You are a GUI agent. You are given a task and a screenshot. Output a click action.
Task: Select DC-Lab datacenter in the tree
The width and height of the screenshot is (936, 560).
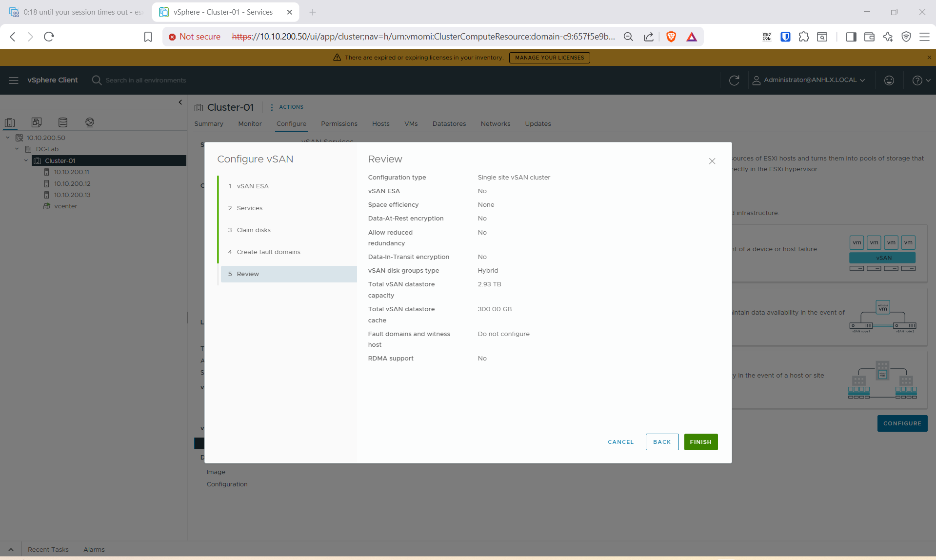tap(47, 149)
